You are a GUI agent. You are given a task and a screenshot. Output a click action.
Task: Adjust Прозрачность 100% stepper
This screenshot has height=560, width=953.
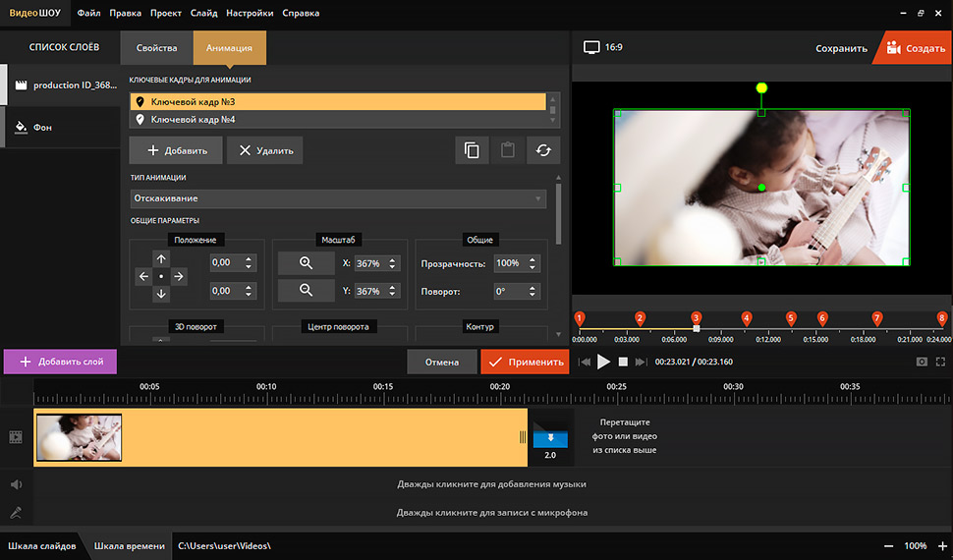(533, 263)
